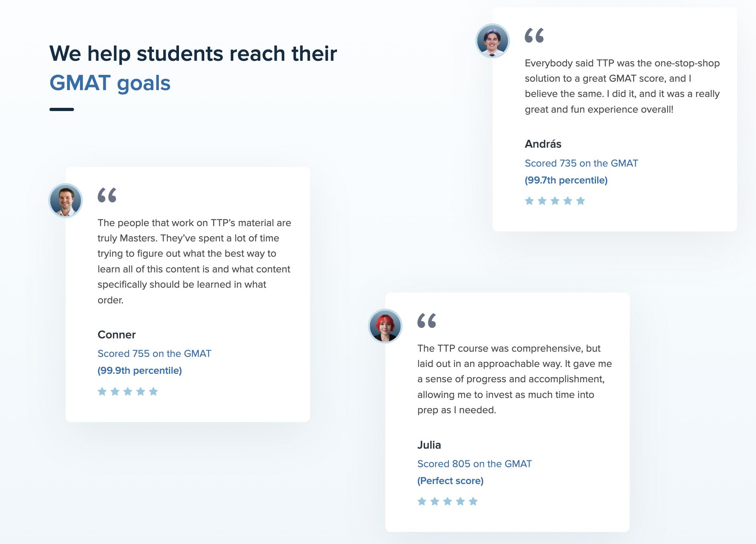The width and height of the screenshot is (756, 544).
Task: Click the five-star rating under András's score
Action: [x=555, y=201]
